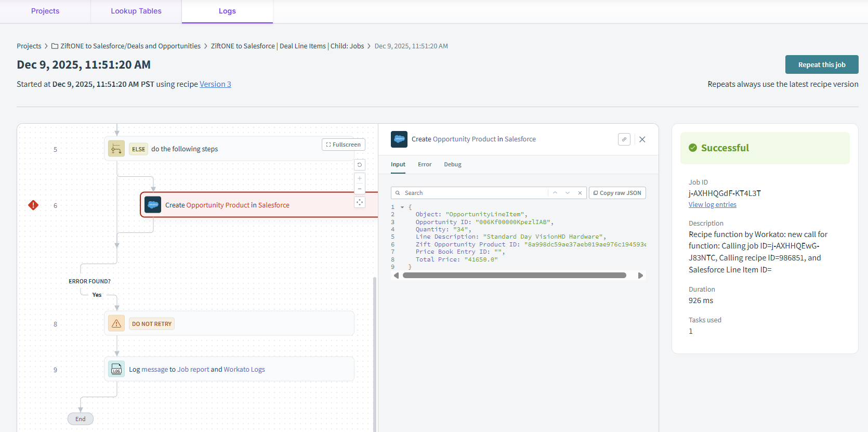Image resolution: width=868 pixels, height=432 pixels.
Task: Click the fit-to-view canvas icon
Action: point(360,202)
